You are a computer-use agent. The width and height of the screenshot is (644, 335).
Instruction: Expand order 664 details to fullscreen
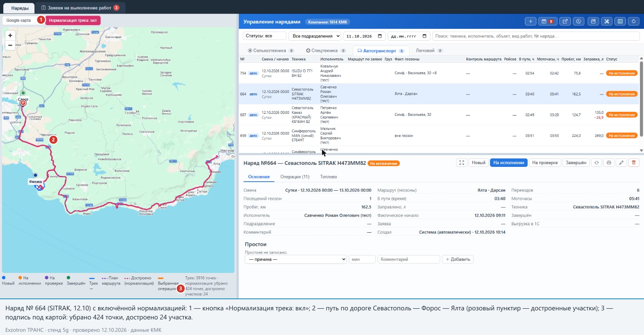[x=462, y=163]
